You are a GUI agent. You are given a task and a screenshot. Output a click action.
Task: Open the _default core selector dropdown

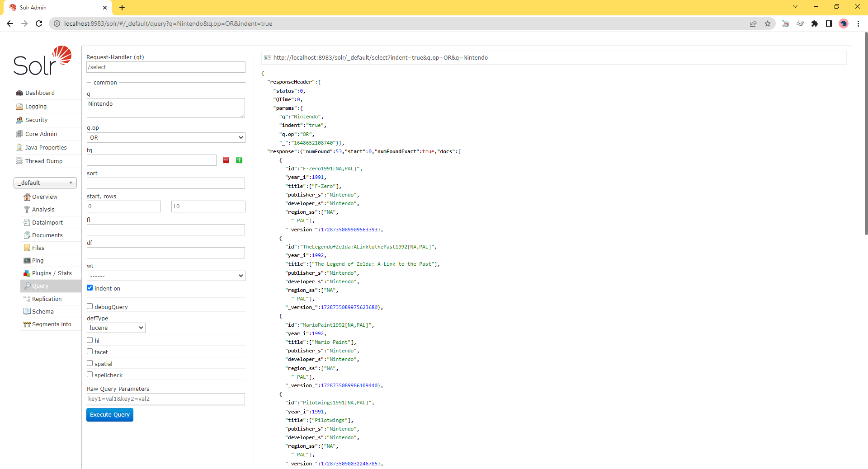[45, 183]
